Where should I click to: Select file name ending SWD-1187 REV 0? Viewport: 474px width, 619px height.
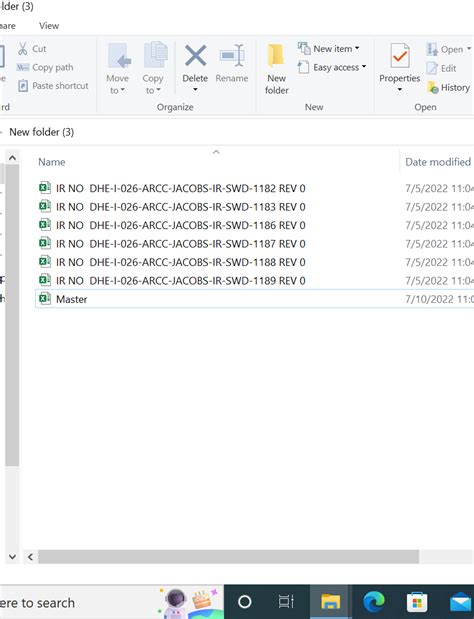pyautogui.click(x=181, y=244)
